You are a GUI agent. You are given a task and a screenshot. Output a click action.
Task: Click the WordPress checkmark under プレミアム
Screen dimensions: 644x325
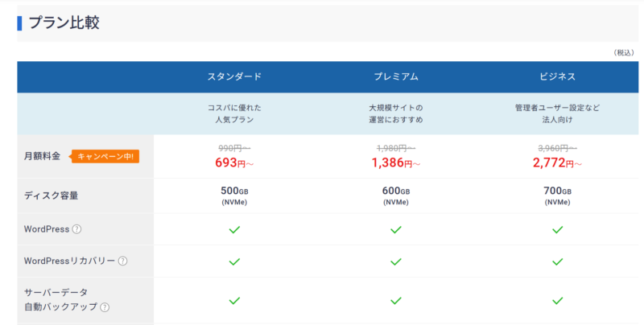pos(395,229)
